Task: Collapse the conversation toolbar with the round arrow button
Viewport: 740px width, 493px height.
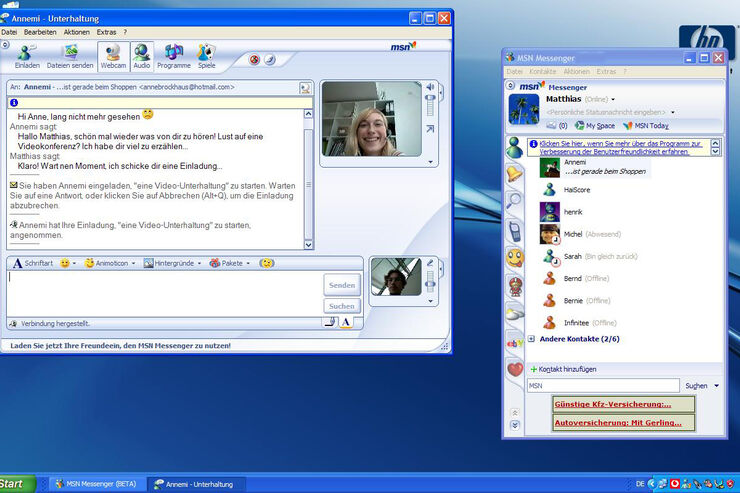Action: coord(5,45)
